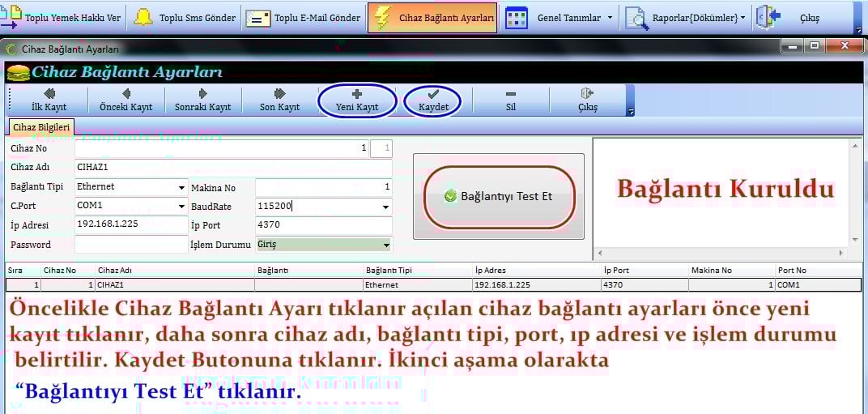Click the Sıra column header
Viewport: 868px width, 414px height.
(x=23, y=271)
